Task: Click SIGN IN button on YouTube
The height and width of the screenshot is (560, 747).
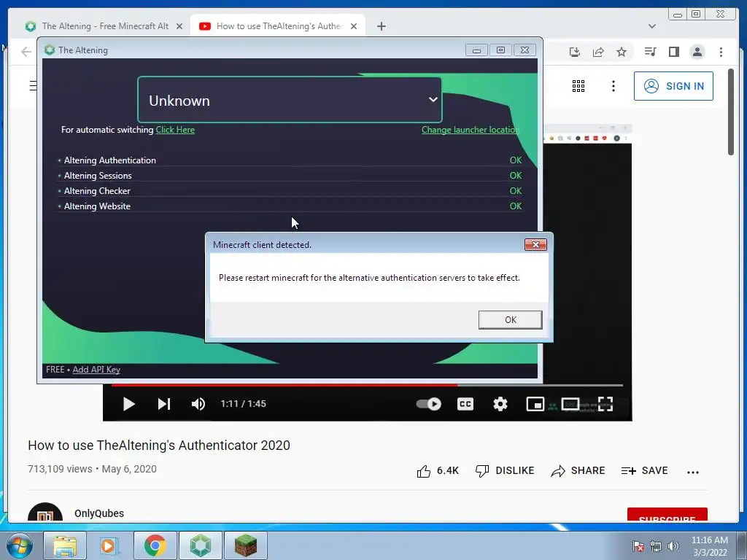Action: (673, 86)
